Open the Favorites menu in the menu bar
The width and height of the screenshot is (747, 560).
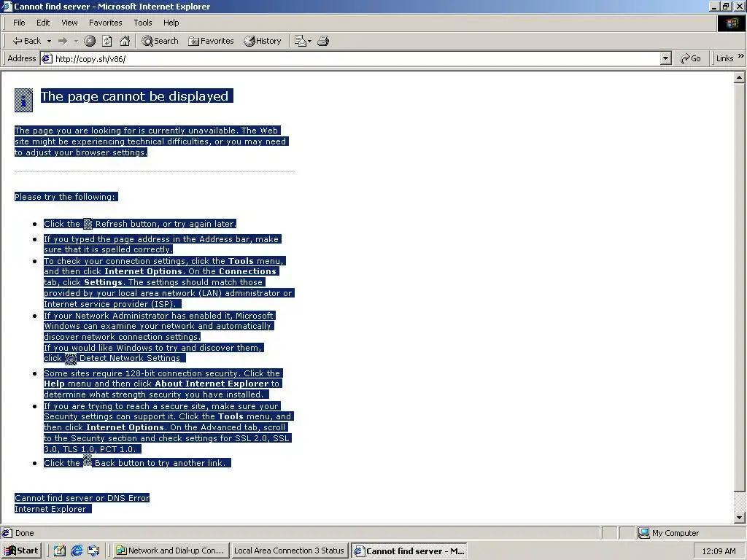pyautogui.click(x=105, y=23)
